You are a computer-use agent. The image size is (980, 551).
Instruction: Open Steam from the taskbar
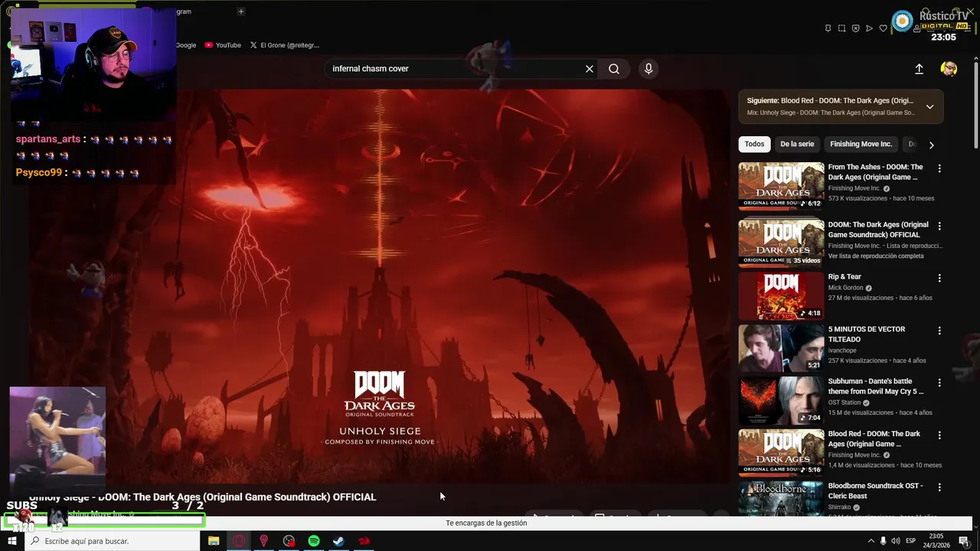[x=338, y=541]
